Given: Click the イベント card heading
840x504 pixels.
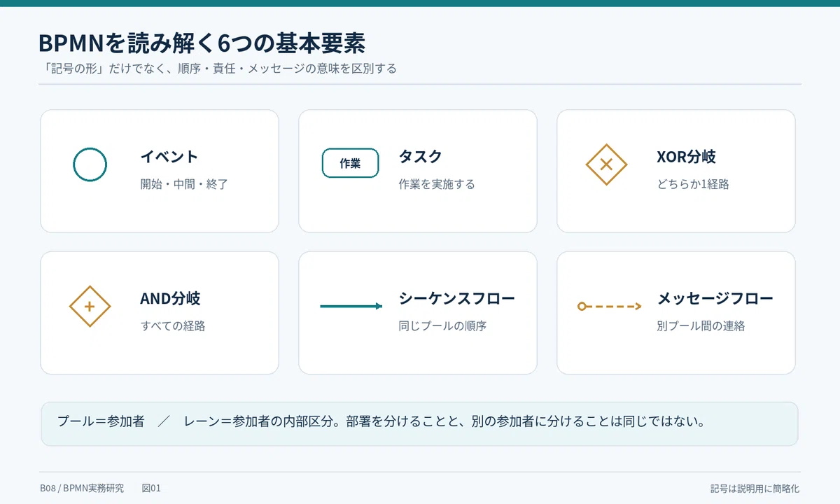Looking at the screenshot, I should pyautogui.click(x=169, y=157).
